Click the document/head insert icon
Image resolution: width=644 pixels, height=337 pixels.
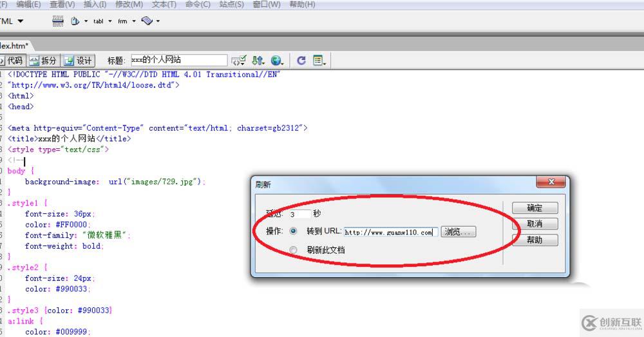[x=75, y=21]
